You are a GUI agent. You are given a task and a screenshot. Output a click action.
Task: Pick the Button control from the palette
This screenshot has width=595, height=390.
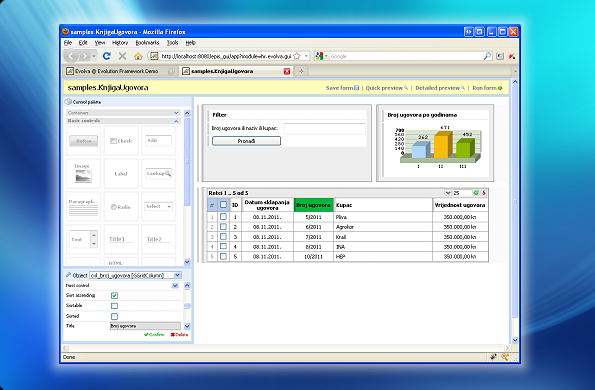click(83, 141)
